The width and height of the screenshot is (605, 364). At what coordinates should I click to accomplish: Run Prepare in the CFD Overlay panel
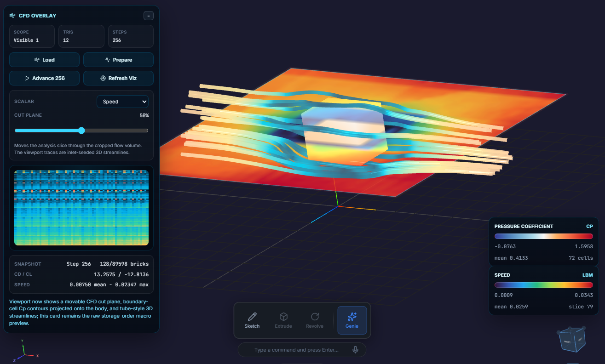(x=118, y=59)
